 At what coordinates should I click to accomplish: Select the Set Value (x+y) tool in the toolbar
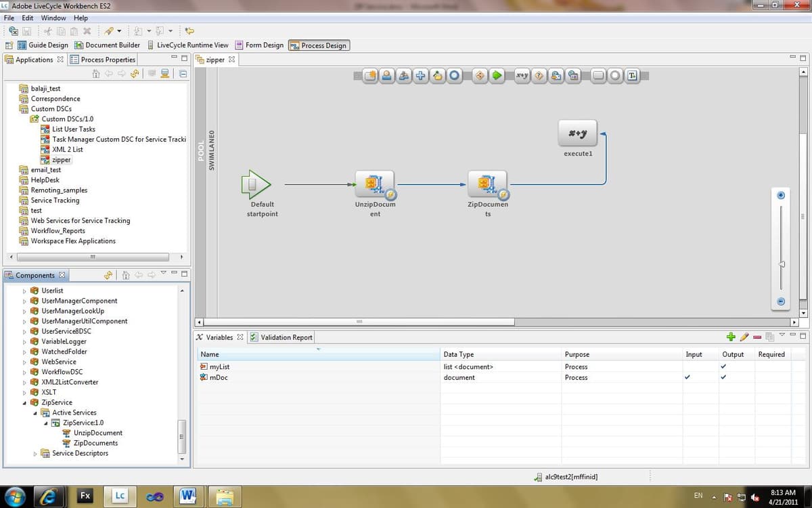(x=521, y=76)
